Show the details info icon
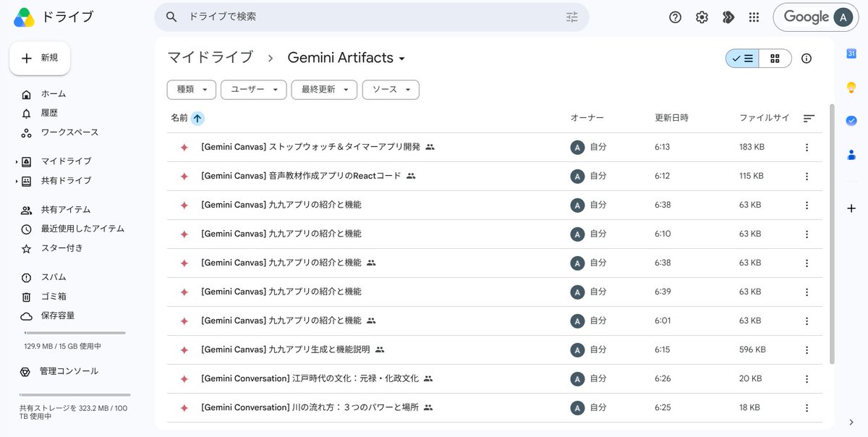The width and height of the screenshot is (868, 437). [x=807, y=59]
